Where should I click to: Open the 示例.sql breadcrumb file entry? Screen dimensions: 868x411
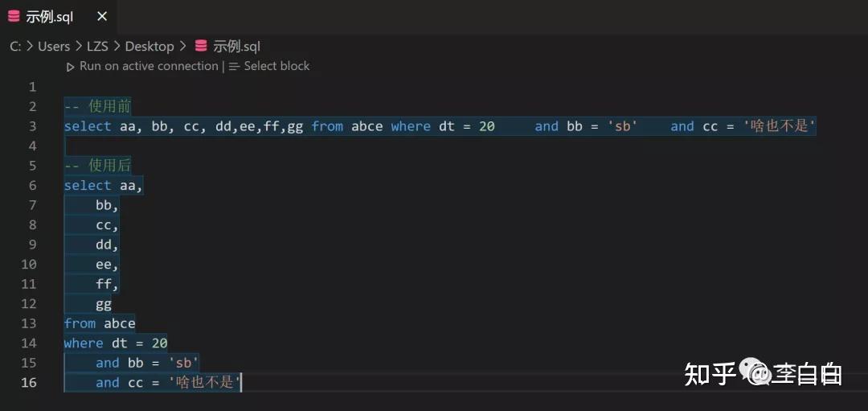pos(236,47)
